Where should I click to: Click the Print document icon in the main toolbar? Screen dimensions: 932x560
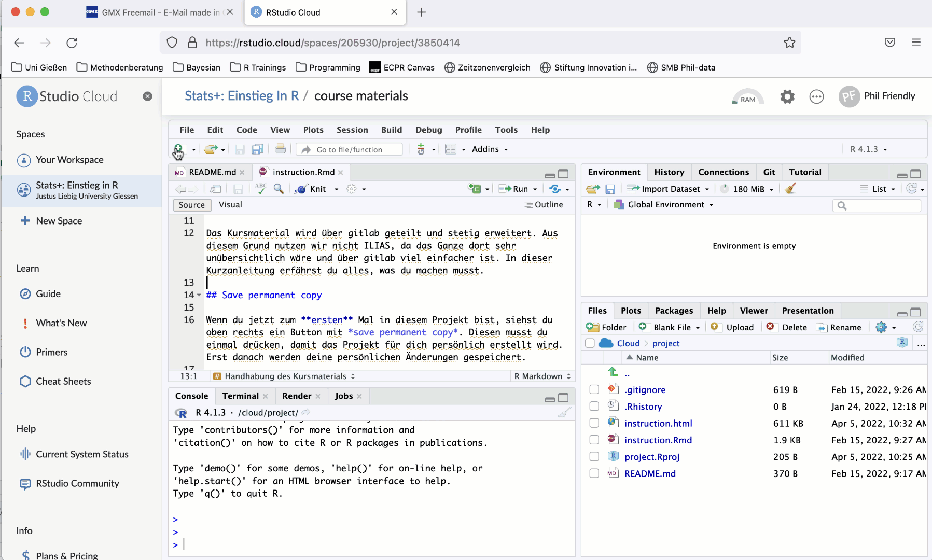click(x=280, y=149)
